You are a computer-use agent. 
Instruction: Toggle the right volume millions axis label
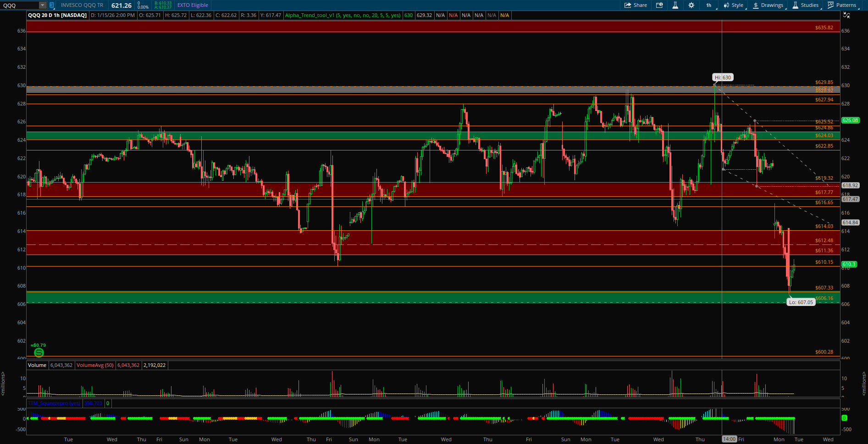pos(864,384)
